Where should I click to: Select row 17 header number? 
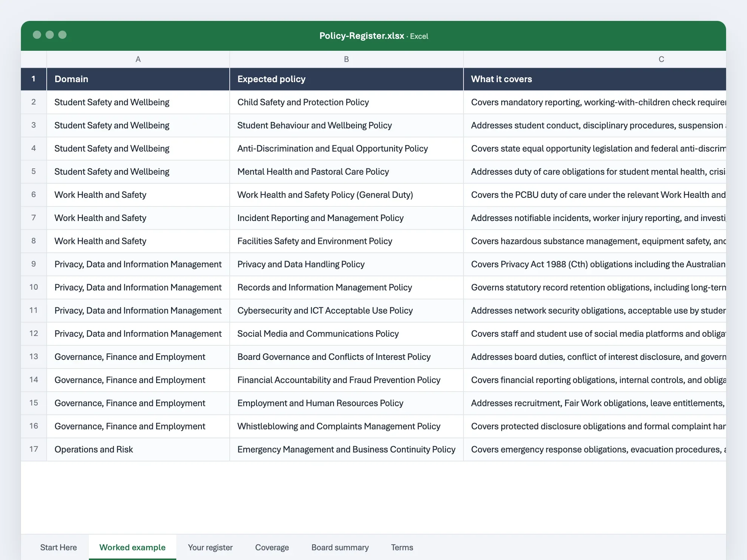pyautogui.click(x=34, y=449)
